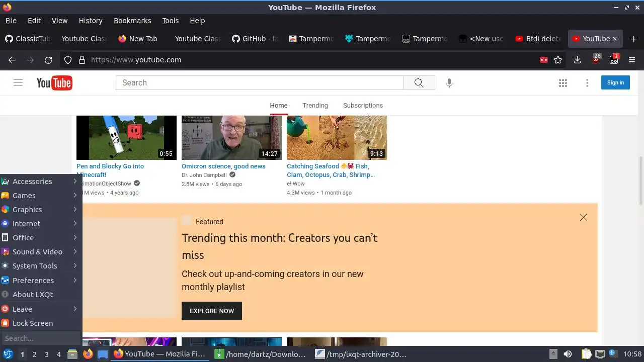The width and height of the screenshot is (644, 362).
Task: Open file manager from panel quick launch
Action: [x=72, y=354]
